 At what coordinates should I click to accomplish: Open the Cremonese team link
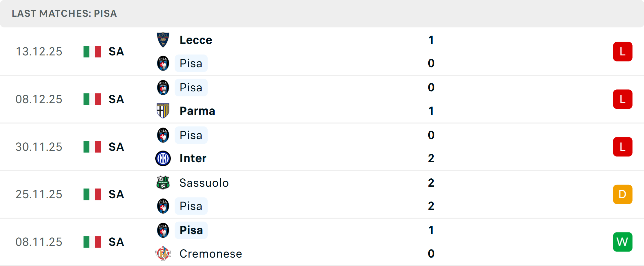pos(211,254)
